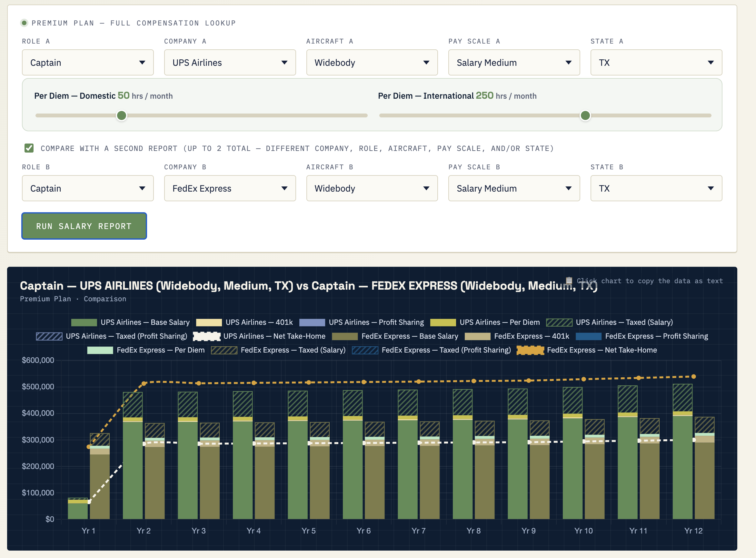
Task: Open the Pay Scale A dropdown
Action: coord(514,63)
